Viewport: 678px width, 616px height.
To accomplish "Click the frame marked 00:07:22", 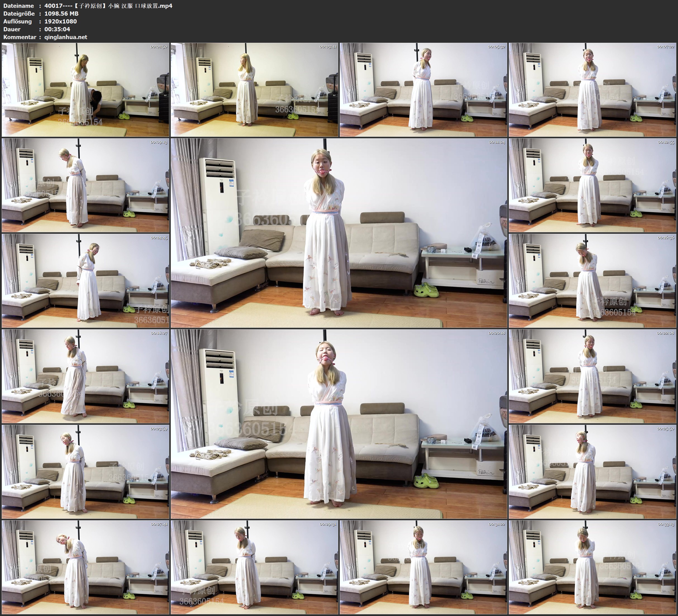I will coord(592,89).
